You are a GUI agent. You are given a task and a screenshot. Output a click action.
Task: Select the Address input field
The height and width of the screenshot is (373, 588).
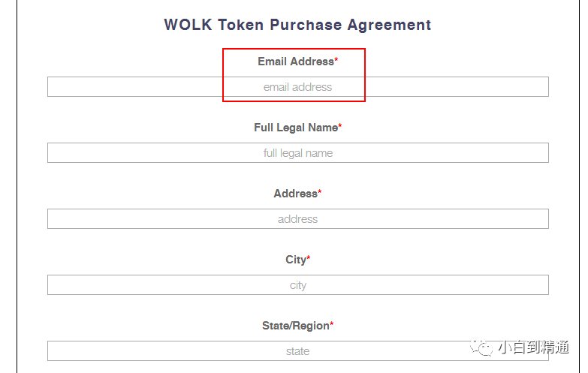pos(297,219)
